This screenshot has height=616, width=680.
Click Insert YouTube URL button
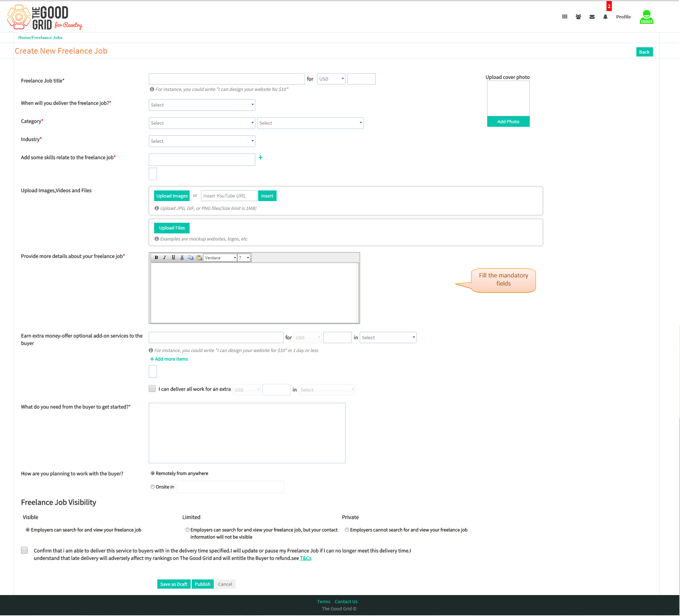(x=267, y=196)
